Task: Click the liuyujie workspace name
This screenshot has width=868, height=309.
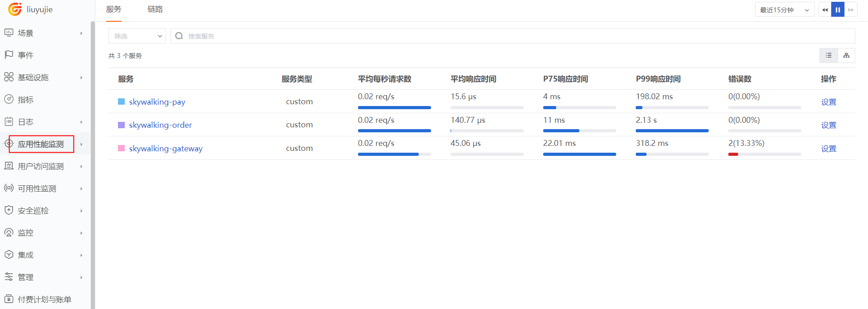Action: 39,10
